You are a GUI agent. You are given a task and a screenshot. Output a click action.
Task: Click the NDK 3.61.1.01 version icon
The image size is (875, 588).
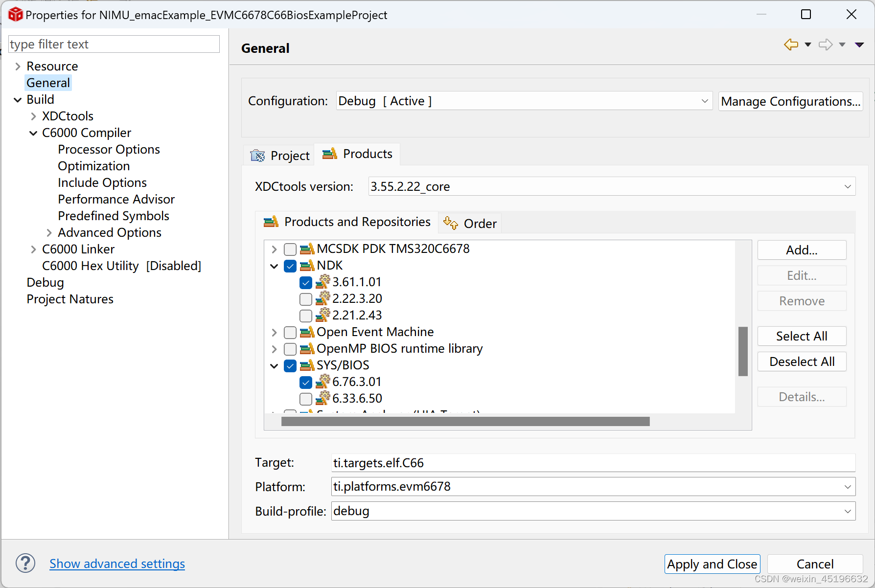click(322, 282)
